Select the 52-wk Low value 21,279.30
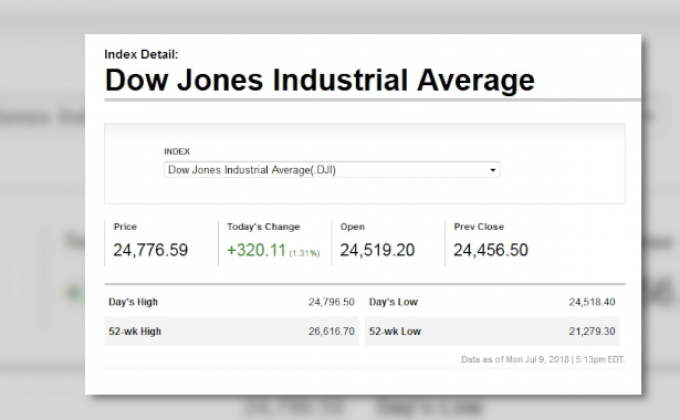Viewport: 680px width, 420px height. (x=592, y=331)
